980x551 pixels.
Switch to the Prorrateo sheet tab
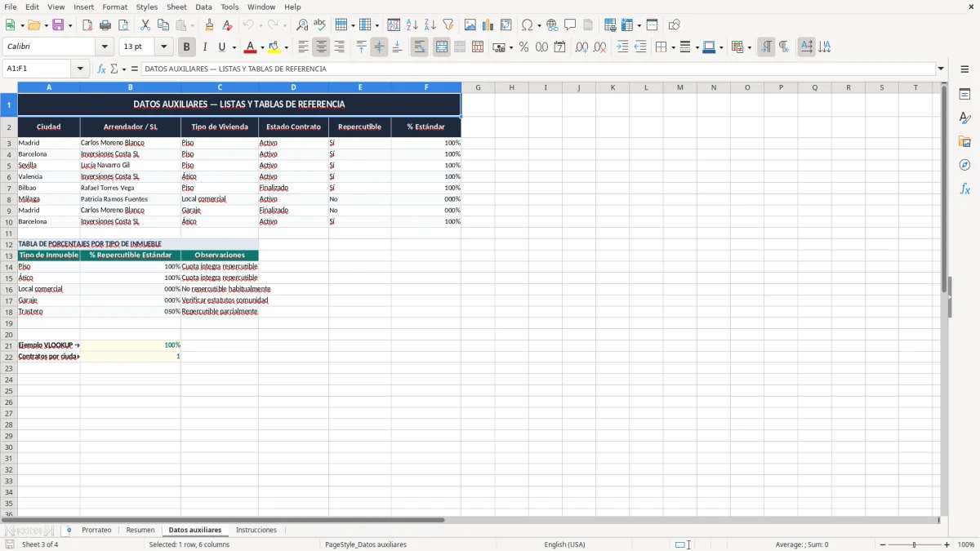point(96,530)
